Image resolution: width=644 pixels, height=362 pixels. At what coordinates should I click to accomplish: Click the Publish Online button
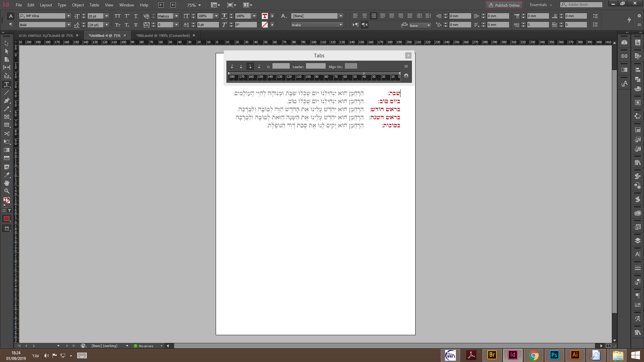pyautogui.click(x=504, y=5)
